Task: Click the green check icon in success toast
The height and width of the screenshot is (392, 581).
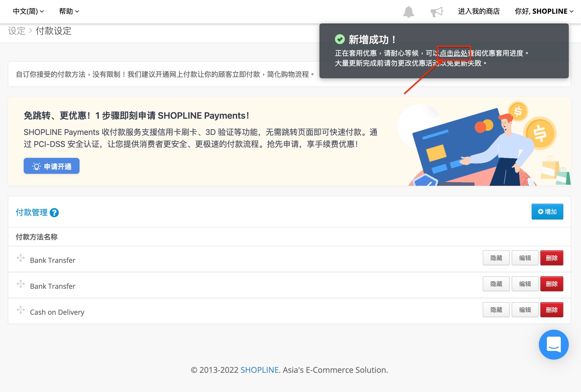Action: (340, 39)
